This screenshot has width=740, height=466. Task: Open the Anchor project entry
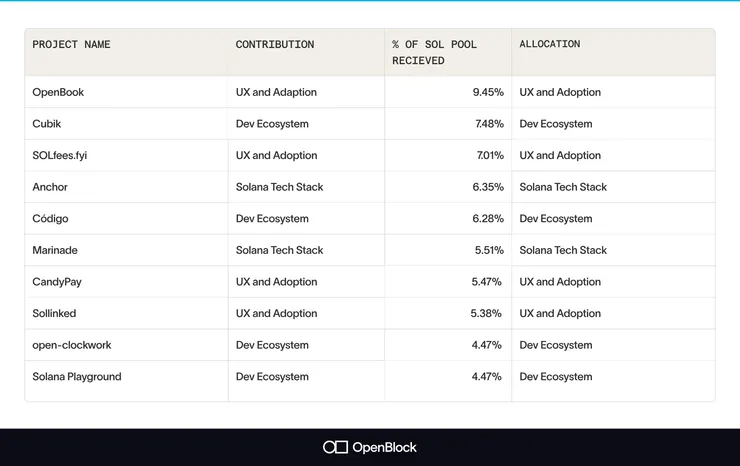click(50, 187)
